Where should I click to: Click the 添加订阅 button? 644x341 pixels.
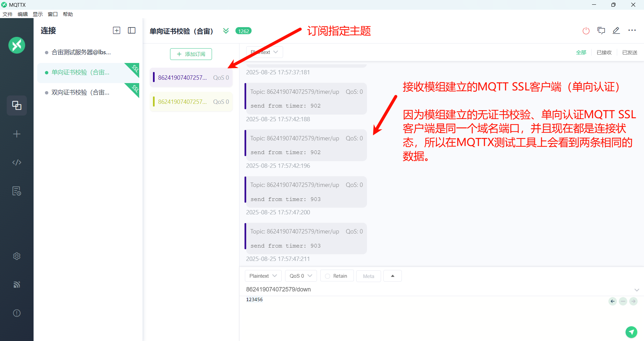click(191, 54)
